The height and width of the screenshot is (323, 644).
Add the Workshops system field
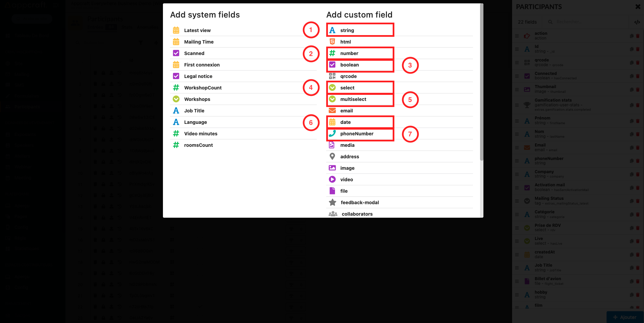[197, 99]
